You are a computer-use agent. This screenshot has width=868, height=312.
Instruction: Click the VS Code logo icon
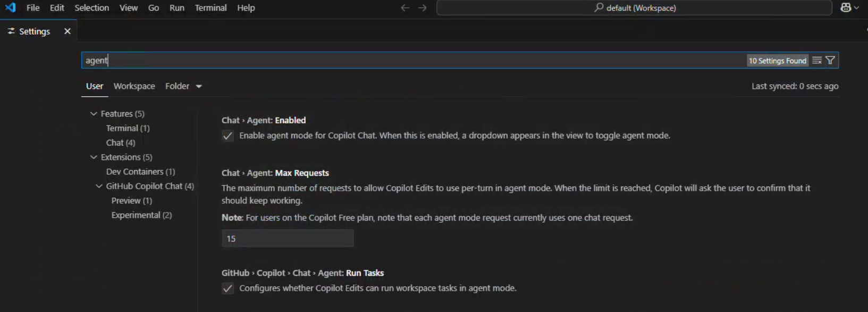pos(10,7)
